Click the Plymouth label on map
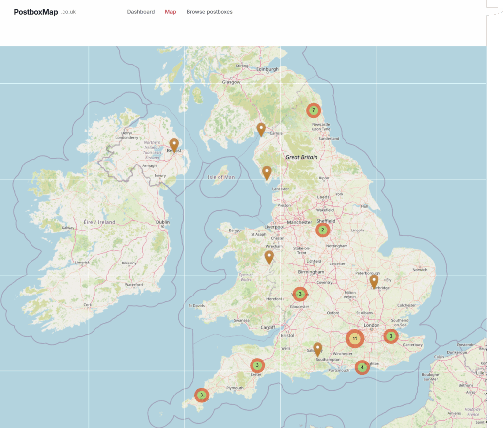504x428 pixels. click(x=235, y=388)
